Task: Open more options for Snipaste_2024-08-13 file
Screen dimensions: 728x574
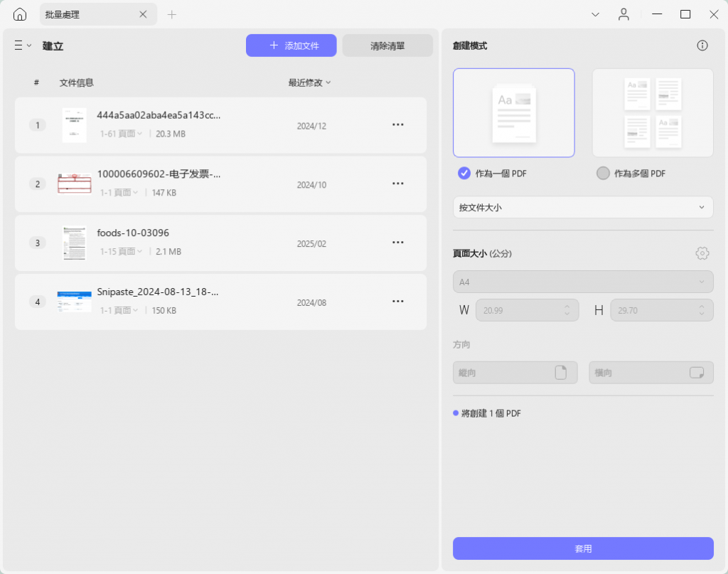Action: coord(398,302)
